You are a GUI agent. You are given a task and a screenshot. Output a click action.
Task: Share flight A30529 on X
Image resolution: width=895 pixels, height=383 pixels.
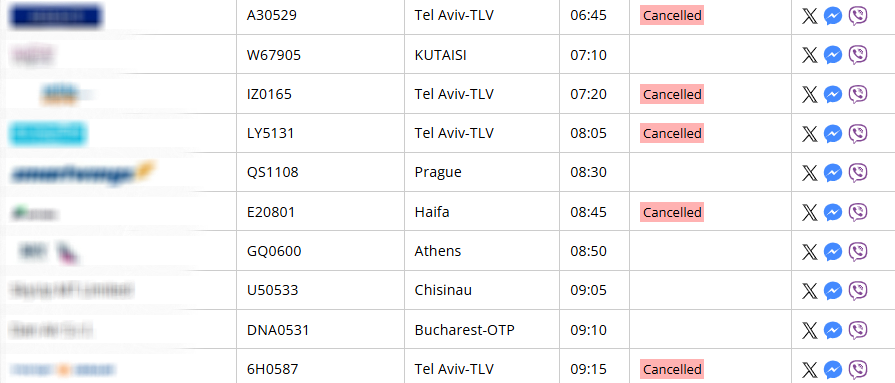(x=809, y=16)
